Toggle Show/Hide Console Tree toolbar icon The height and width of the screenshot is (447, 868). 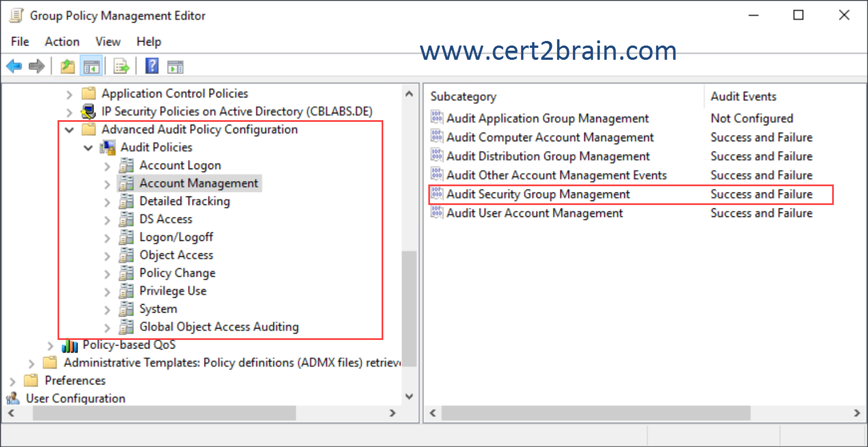pyautogui.click(x=91, y=67)
